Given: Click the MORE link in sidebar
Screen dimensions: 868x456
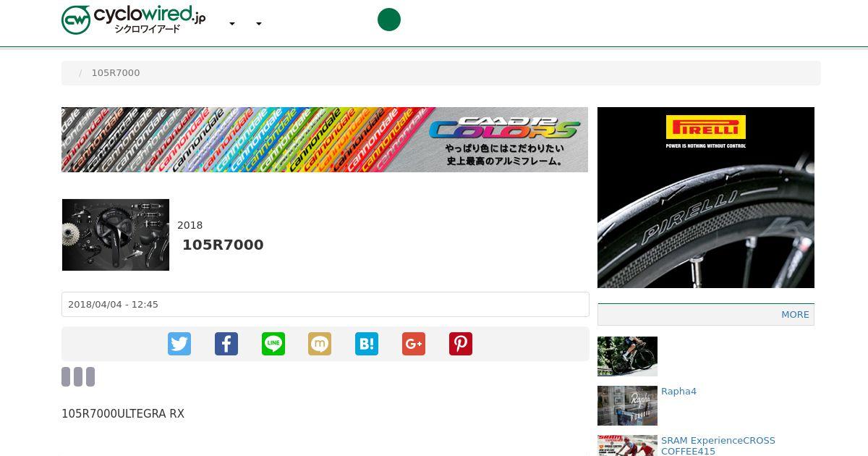Looking at the screenshot, I should 795,315.
